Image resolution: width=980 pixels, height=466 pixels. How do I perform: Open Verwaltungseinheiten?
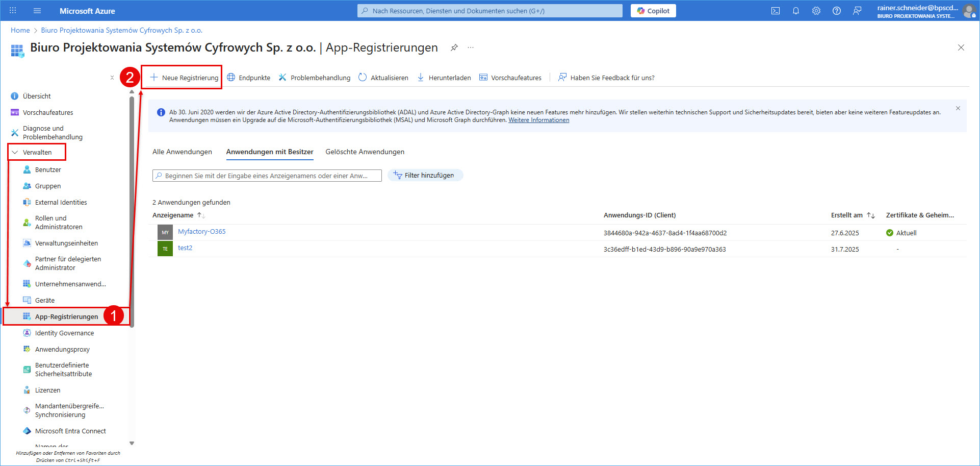click(x=66, y=243)
